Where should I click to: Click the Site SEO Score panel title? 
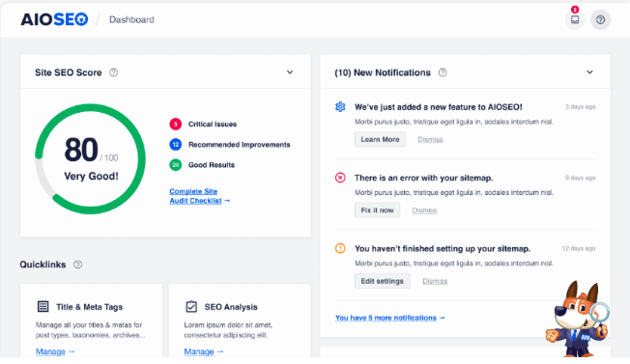coord(69,72)
